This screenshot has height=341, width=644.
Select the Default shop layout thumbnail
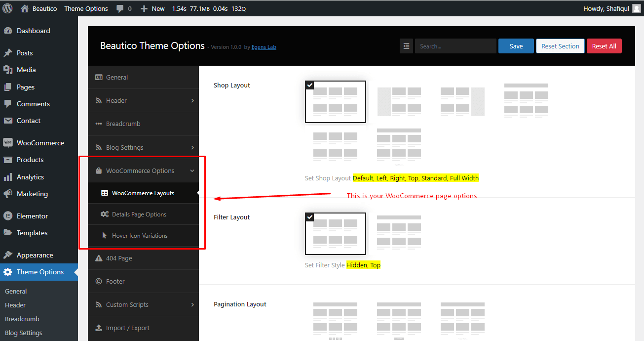click(336, 102)
